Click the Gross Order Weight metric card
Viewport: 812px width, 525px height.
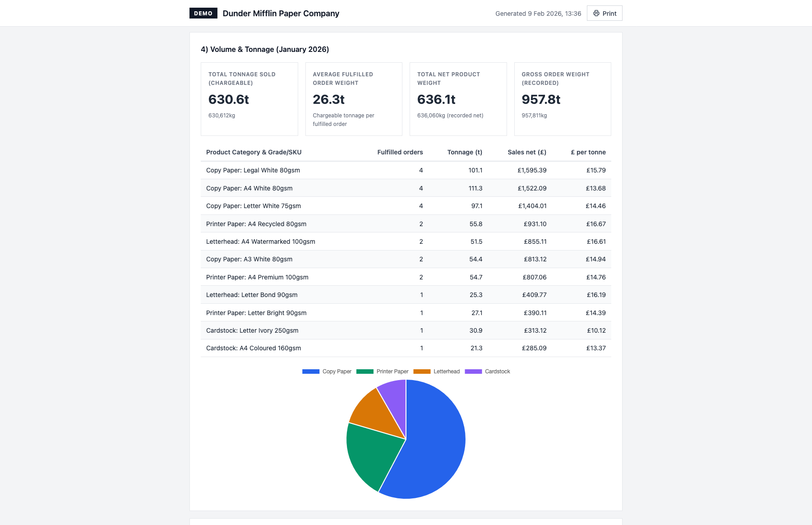pyautogui.click(x=563, y=98)
